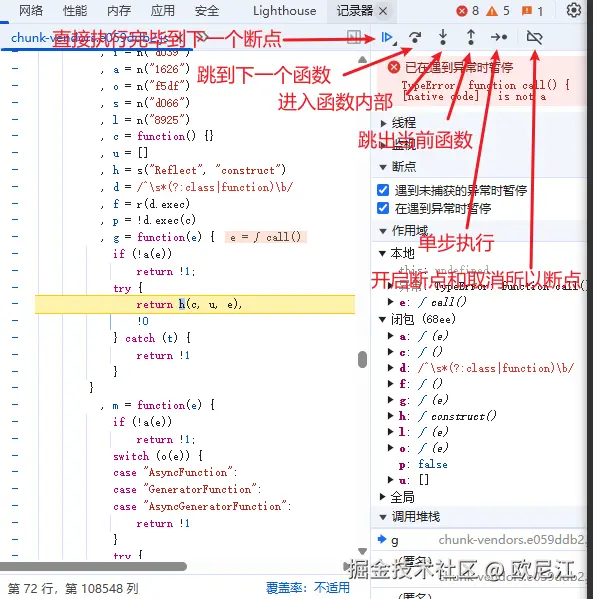Viewport: 593px width, 599px height.
Task: Toggle 遇到未捕获的异常时暂停 checkbox
Action: tap(383, 190)
